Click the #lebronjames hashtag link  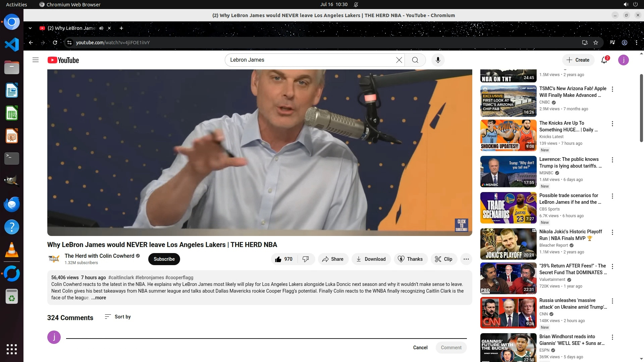pos(150,278)
